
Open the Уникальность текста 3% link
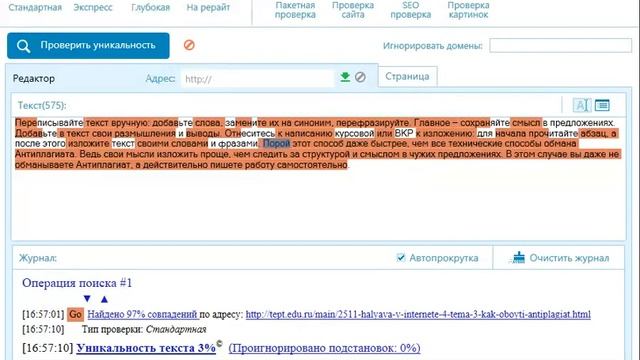coord(146,348)
